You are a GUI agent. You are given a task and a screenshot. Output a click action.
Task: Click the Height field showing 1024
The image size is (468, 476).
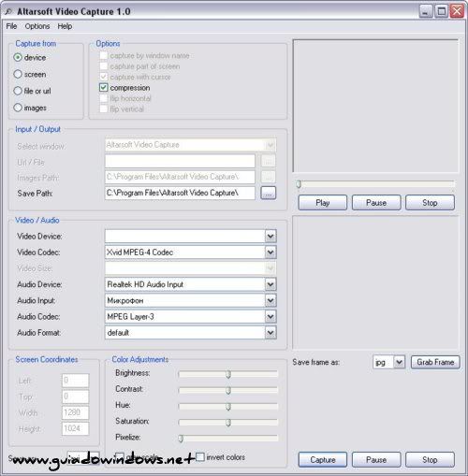coord(75,428)
